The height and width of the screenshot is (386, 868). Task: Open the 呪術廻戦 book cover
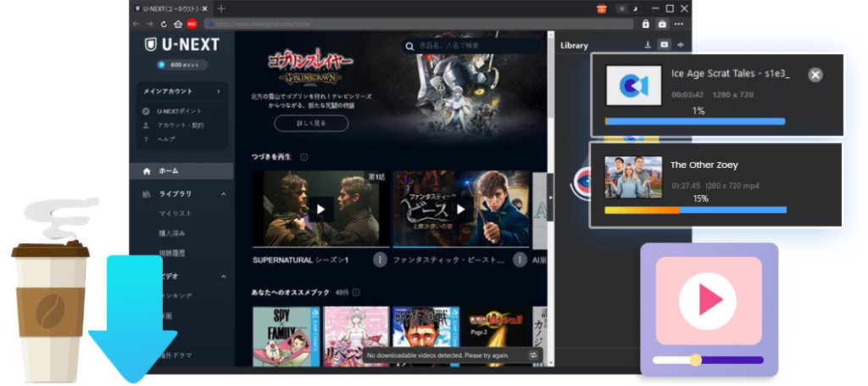[426, 336]
